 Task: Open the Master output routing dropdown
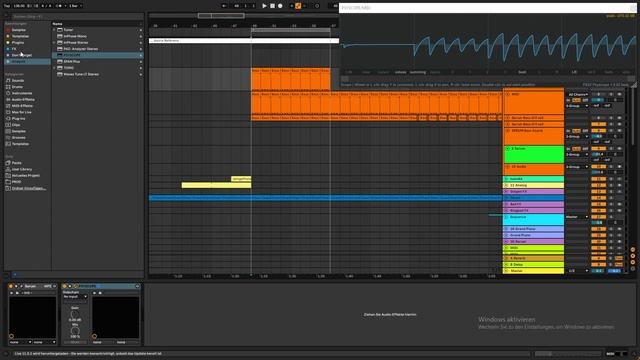[577, 217]
